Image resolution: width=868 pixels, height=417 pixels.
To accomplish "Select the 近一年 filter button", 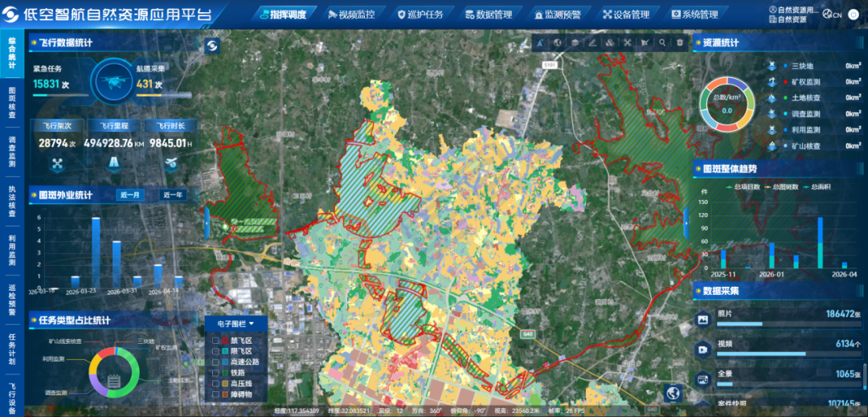I will point(172,194).
